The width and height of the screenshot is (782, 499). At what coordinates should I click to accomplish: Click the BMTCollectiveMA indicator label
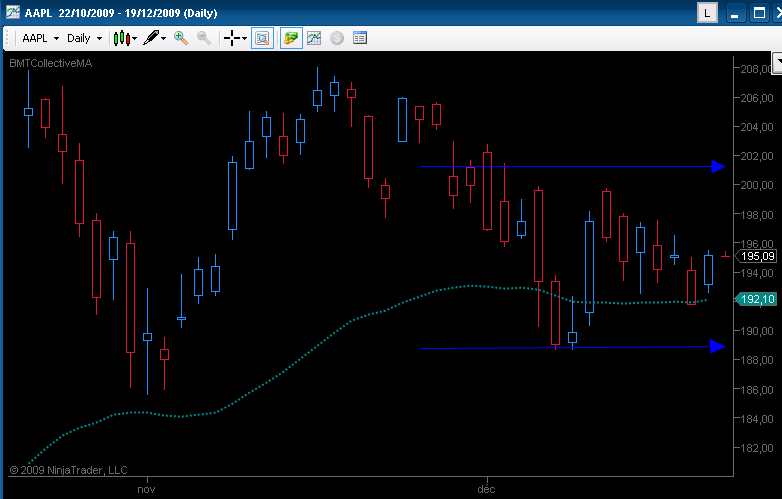pyautogui.click(x=50, y=63)
